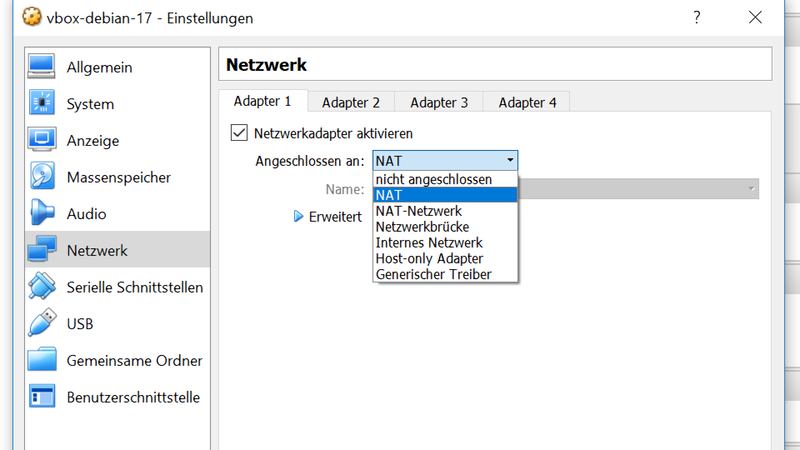The height and width of the screenshot is (450, 800).
Task: Open the Anzeige display icon
Action: point(41,139)
